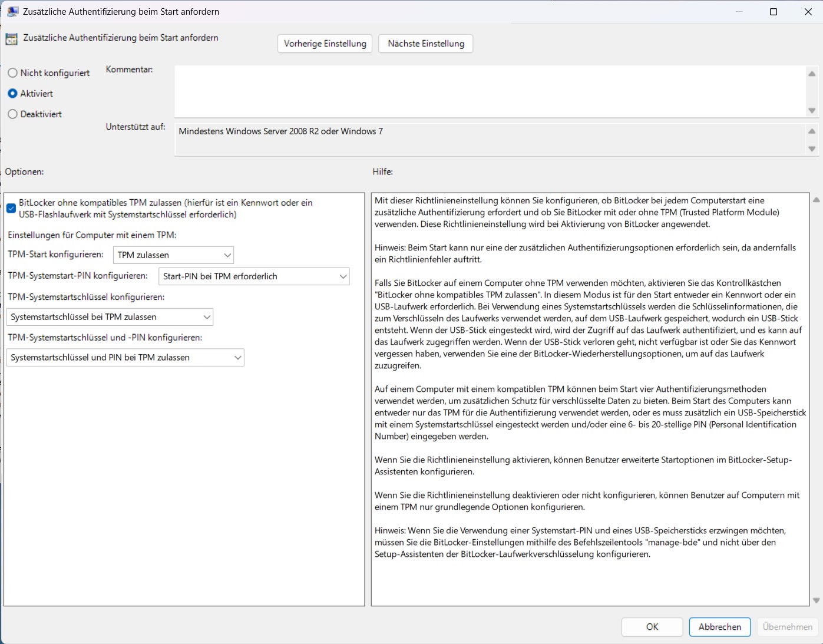Screen dimensions: 823x644
Task: Click the Unterstützt auf scroll-up arrow
Action: pos(812,131)
